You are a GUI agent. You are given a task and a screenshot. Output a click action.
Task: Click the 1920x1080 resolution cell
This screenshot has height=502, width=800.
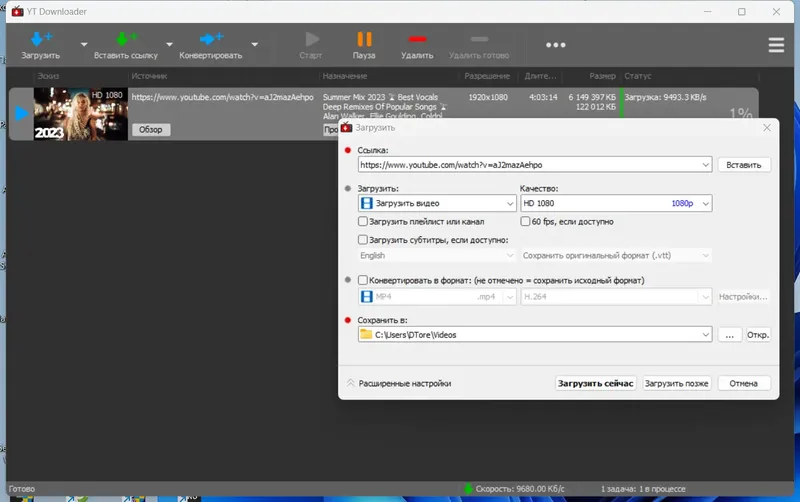(488, 97)
